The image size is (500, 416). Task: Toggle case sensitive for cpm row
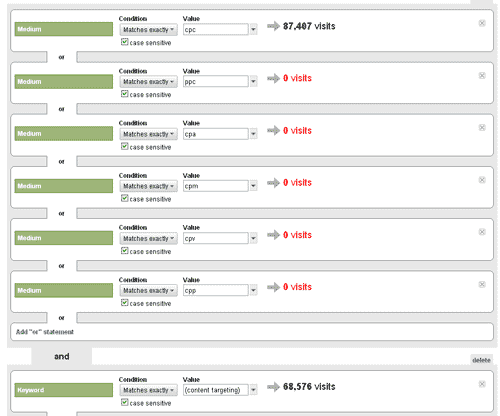coord(124,198)
